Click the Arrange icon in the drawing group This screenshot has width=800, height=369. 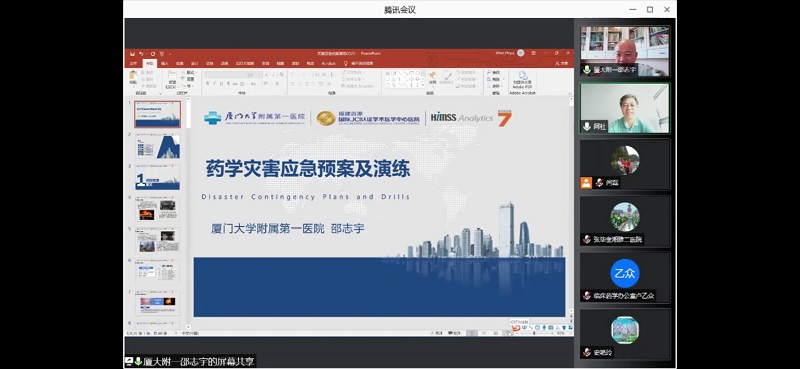point(432,77)
